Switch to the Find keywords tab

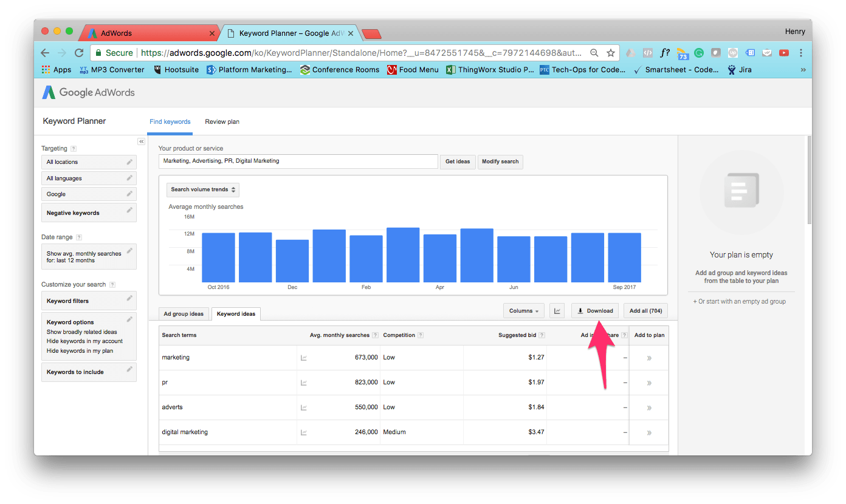click(170, 122)
